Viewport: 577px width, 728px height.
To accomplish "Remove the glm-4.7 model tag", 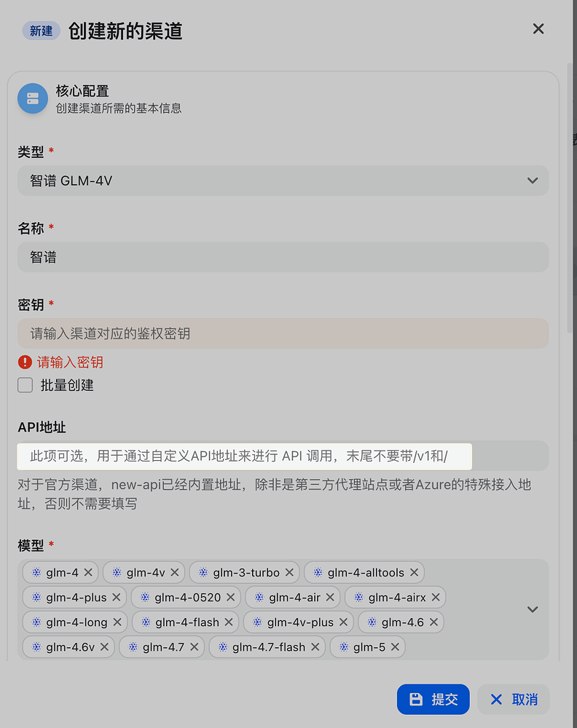I will click(x=195, y=646).
